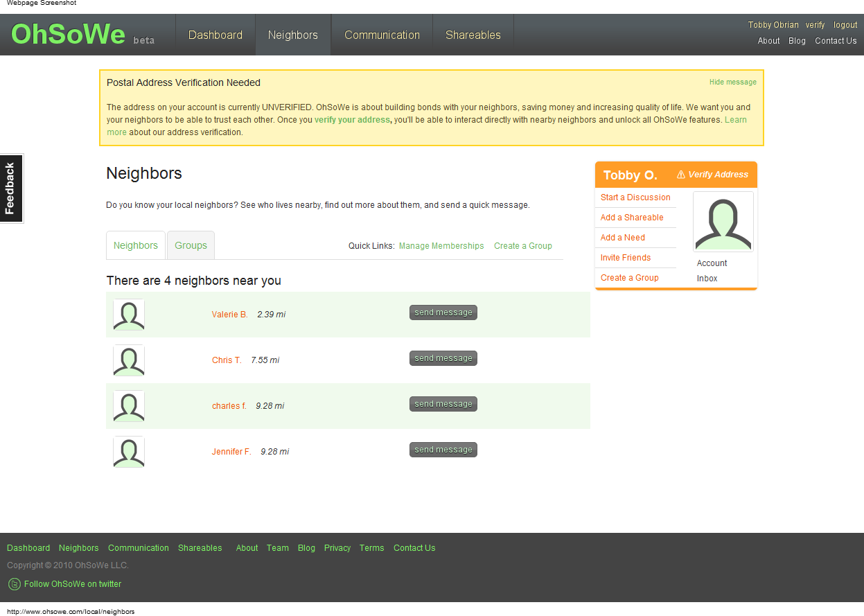Open Inbox link in profile card
Viewport: 864px width, 616px height.
click(707, 279)
